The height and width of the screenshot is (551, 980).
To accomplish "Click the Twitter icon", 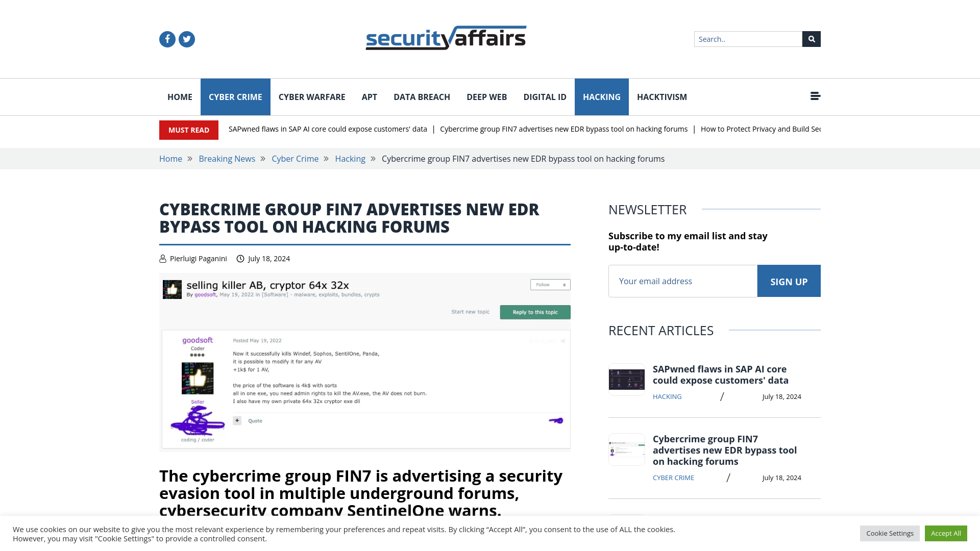I will point(186,39).
